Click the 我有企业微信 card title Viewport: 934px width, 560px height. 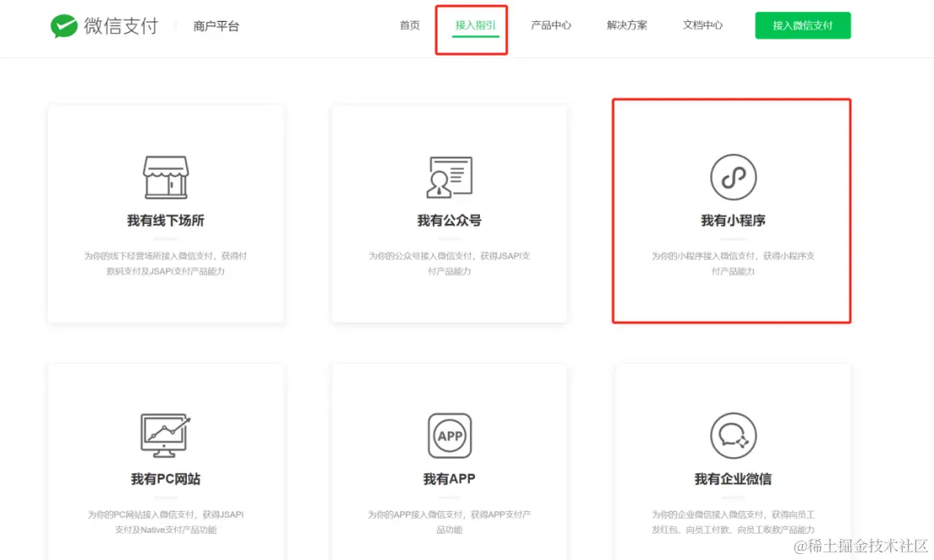click(x=734, y=479)
